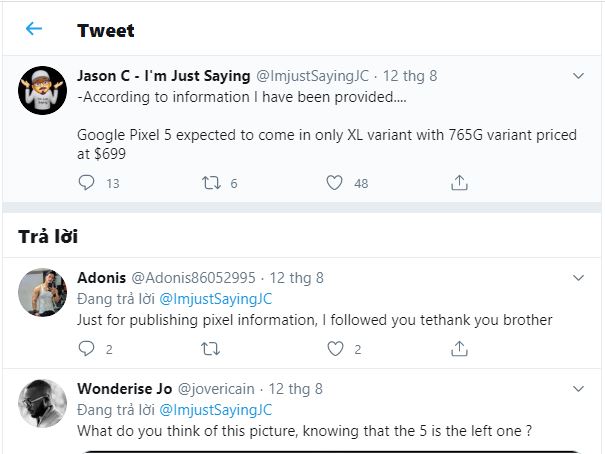Image resolution: width=605 pixels, height=454 pixels.
Task: Retweet Adonis's reply
Action: 211,349
